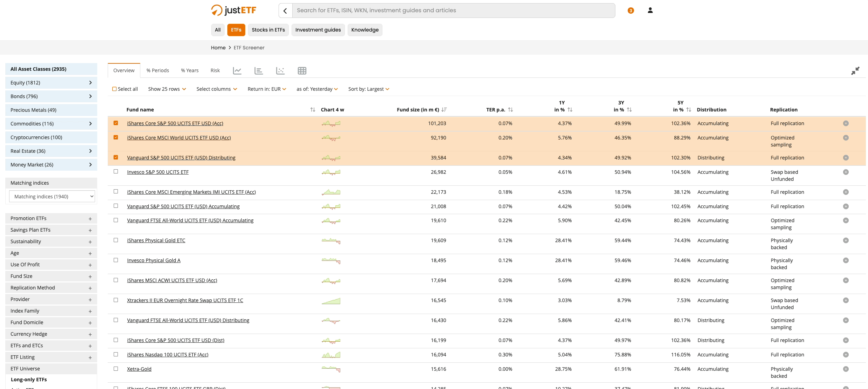Tick the Select all checkbox

pyautogui.click(x=114, y=89)
